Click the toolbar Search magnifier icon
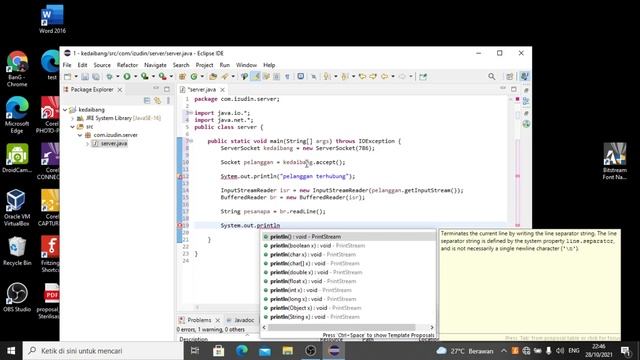Viewport: 640px width, 360px height. [x=491, y=76]
